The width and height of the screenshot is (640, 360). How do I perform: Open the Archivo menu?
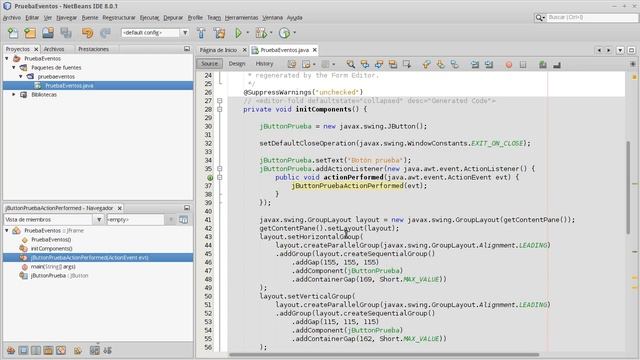point(12,18)
